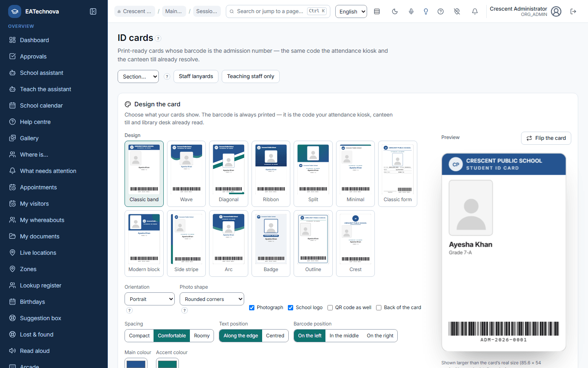The width and height of the screenshot is (588, 368).
Task: Click the Birthdays calendar icon
Action: (x=13, y=302)
